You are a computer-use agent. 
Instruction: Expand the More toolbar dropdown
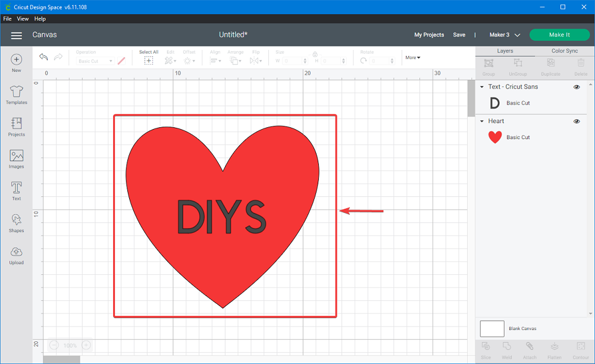413,58
